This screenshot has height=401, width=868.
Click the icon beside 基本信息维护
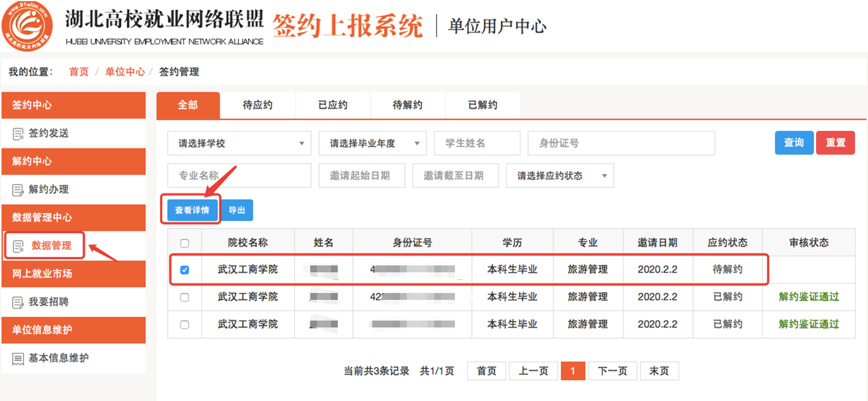[x=18, y=359]
